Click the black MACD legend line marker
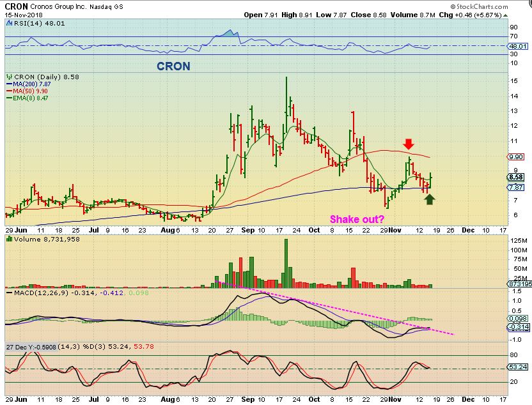Viewport: 532px width, 405px height. (x=9, y=293)
